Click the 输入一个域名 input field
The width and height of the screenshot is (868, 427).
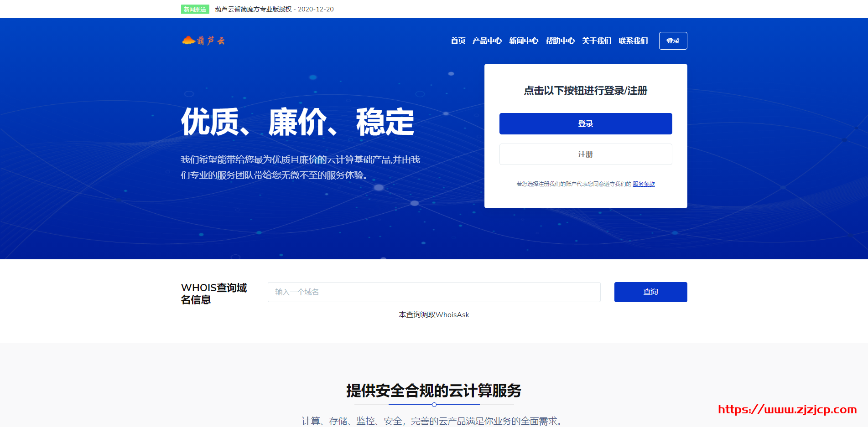click(434, 292)
